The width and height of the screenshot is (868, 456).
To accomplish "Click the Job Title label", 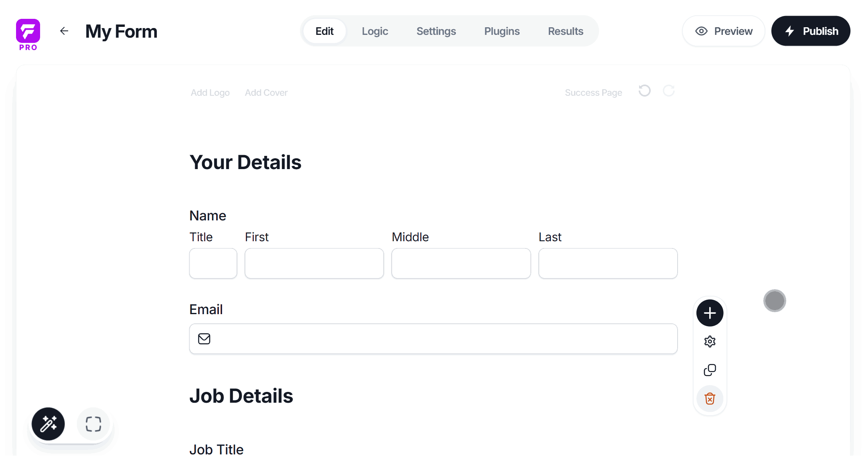I will 216,449.
